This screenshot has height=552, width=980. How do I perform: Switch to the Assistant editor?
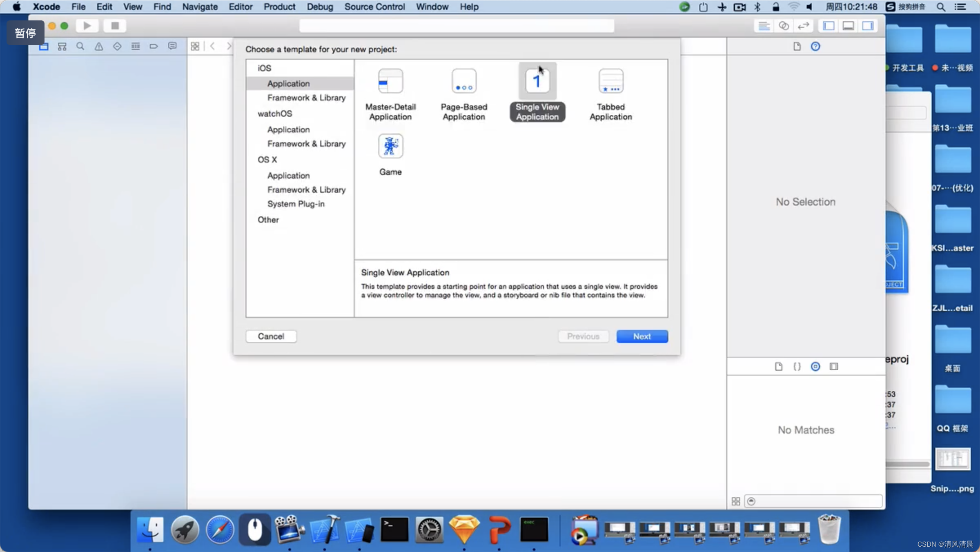click(x=784, y=26)
